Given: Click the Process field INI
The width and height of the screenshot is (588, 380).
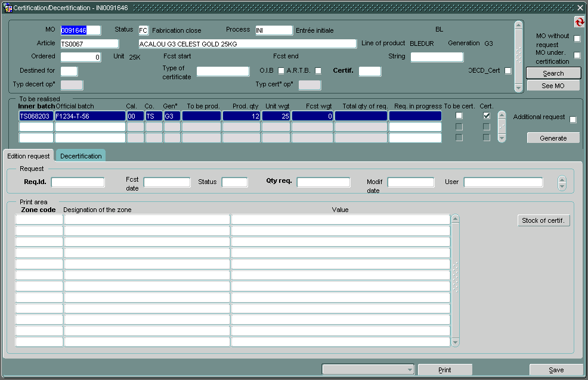Looking at the screenshot, I should coord(274,30).
